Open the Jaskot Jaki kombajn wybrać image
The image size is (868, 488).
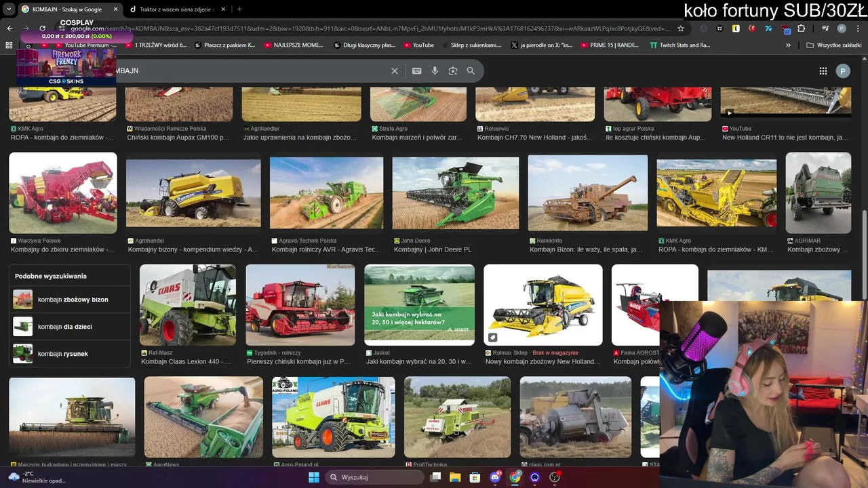419,305
